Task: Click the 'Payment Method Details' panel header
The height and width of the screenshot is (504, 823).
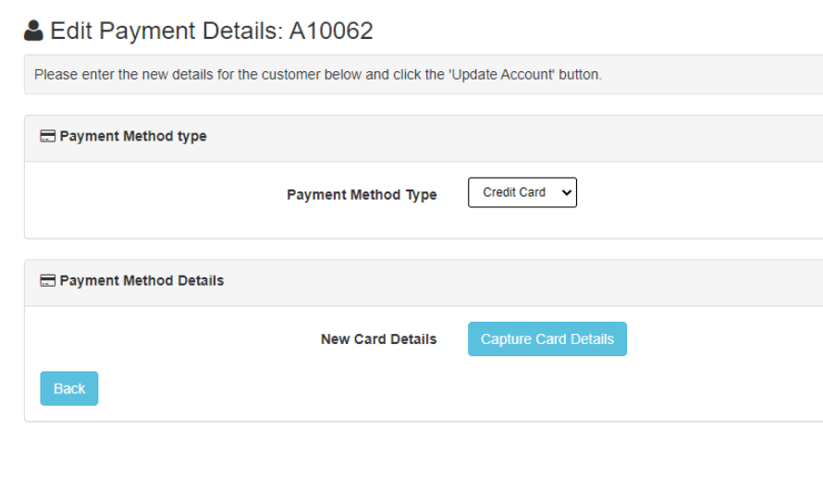Action: 141,281
